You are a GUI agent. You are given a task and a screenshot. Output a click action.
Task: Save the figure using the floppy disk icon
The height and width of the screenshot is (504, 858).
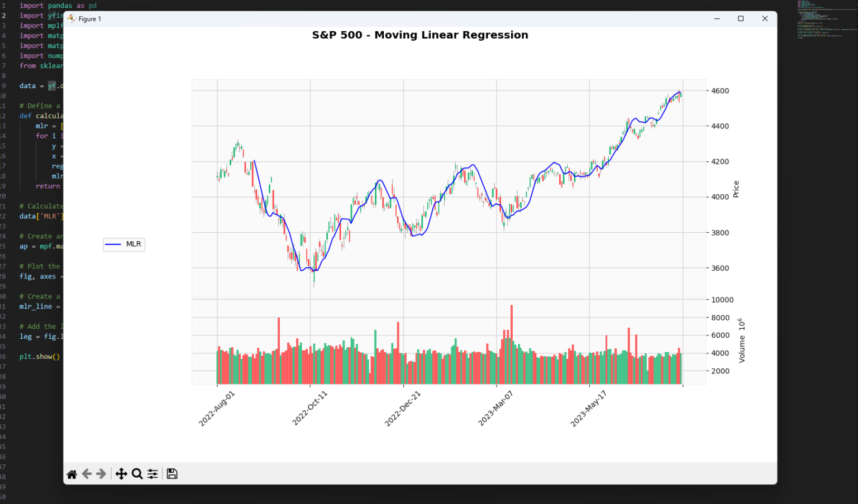point(171,473)
